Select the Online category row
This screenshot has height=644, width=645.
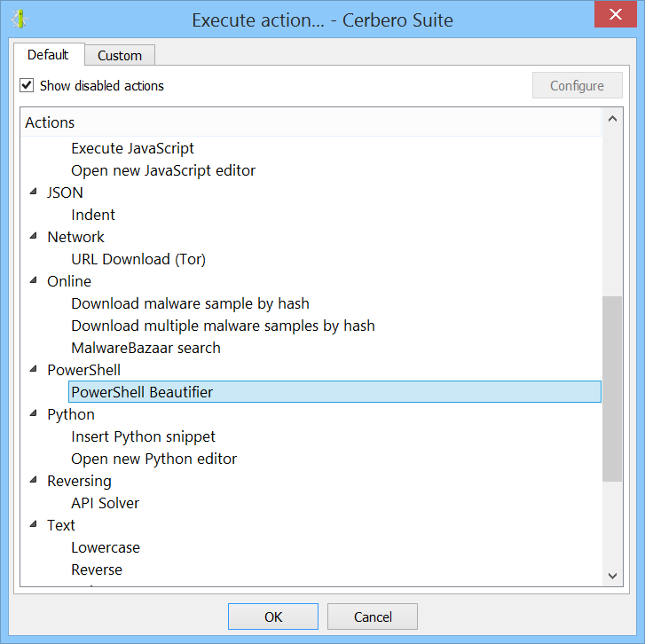69,282
